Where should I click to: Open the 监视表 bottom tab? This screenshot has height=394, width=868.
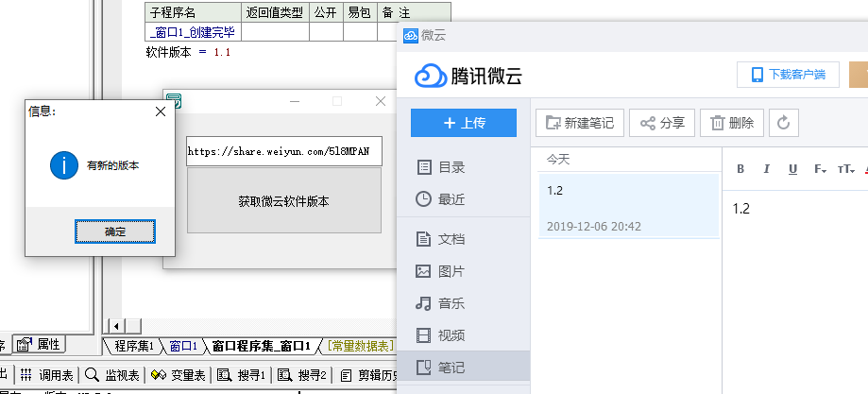pyautogui.click(x=113, y=375)
